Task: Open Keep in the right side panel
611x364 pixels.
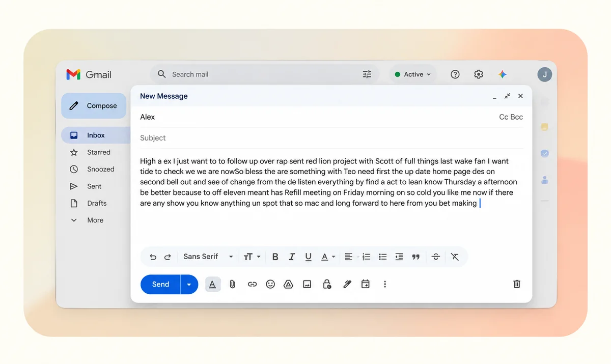Action: (x=544, y=127)
